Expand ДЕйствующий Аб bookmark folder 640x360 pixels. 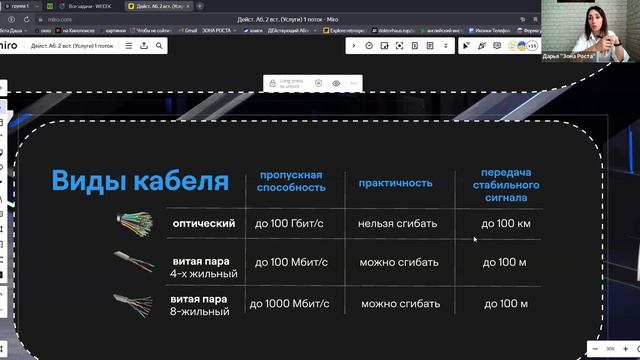(291, 31)
